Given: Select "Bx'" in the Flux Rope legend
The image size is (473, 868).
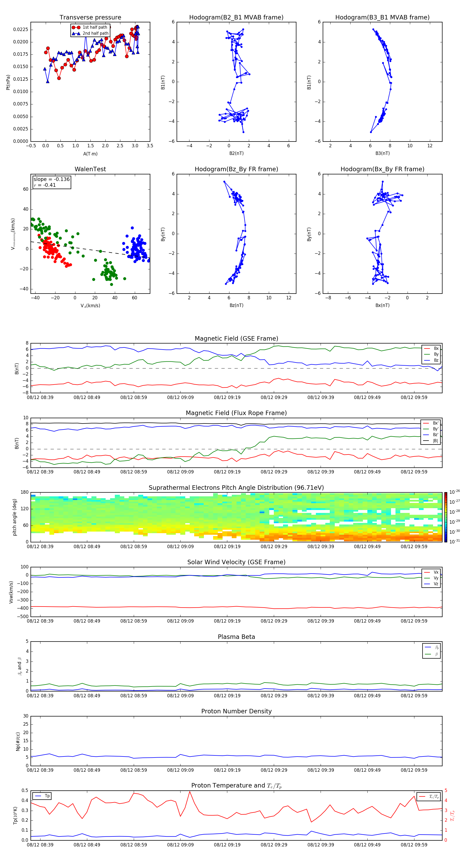Looking at the screenshot, I should point(431,423).
